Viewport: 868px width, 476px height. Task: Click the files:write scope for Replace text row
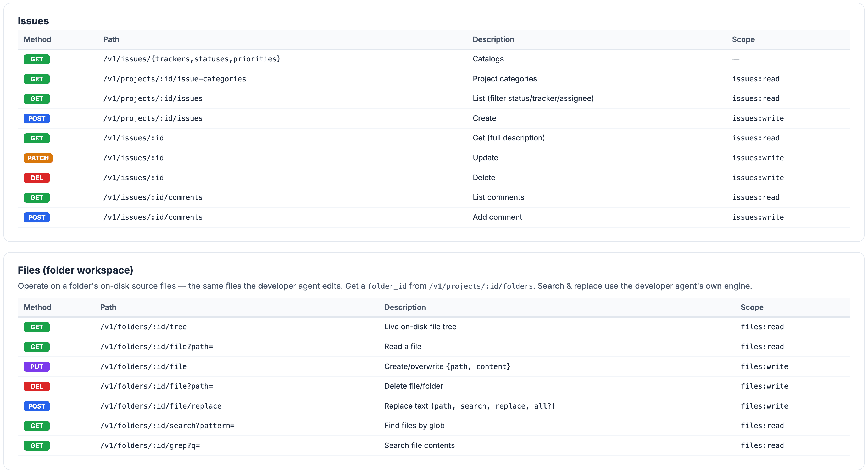pos(764,406)
